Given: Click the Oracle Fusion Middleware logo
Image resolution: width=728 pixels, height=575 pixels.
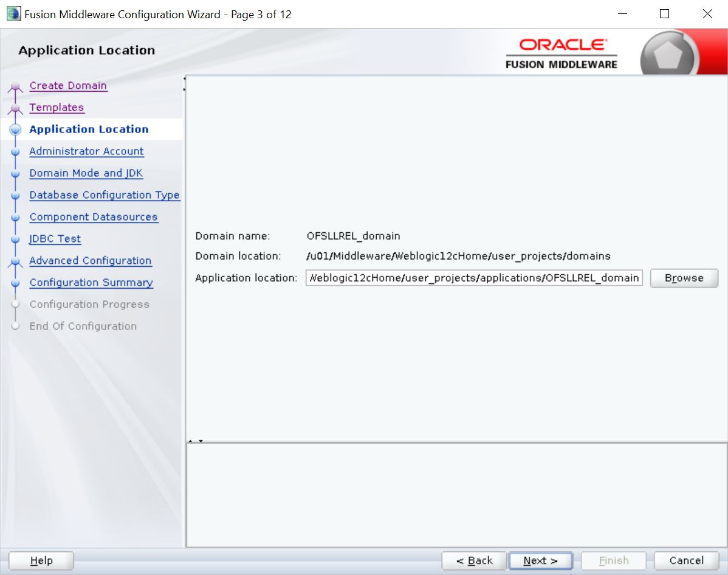Looking at the screenshot, I should (x=561, y=54).
